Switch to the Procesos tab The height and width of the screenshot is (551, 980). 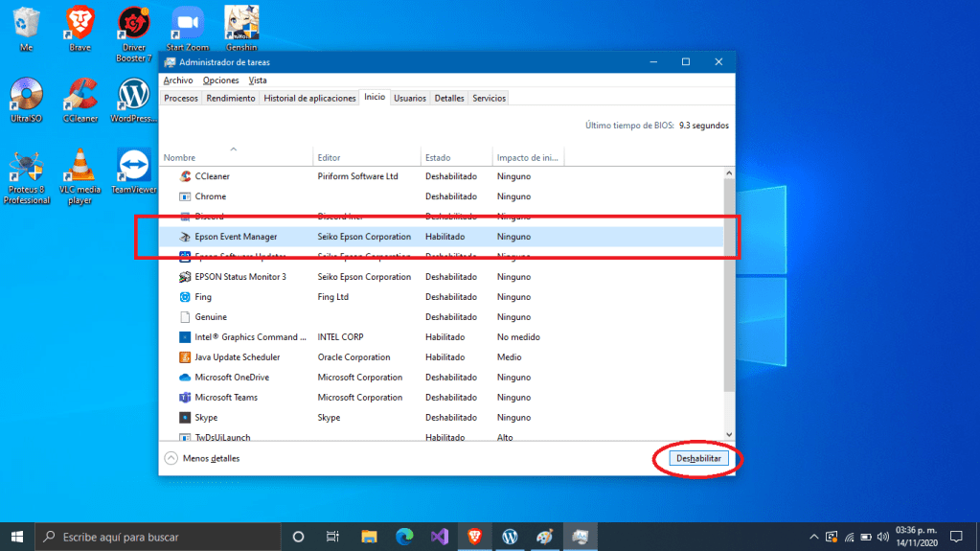[x=181, y=98]
